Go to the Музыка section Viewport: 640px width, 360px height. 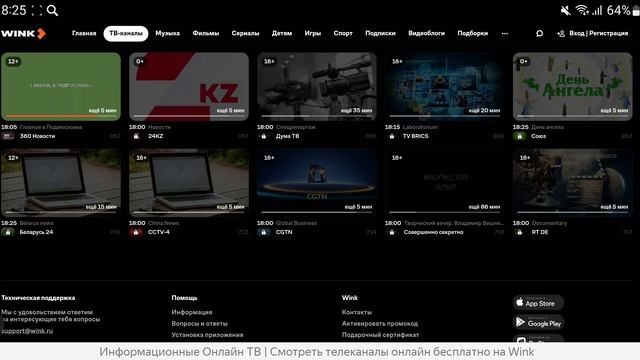167,33
